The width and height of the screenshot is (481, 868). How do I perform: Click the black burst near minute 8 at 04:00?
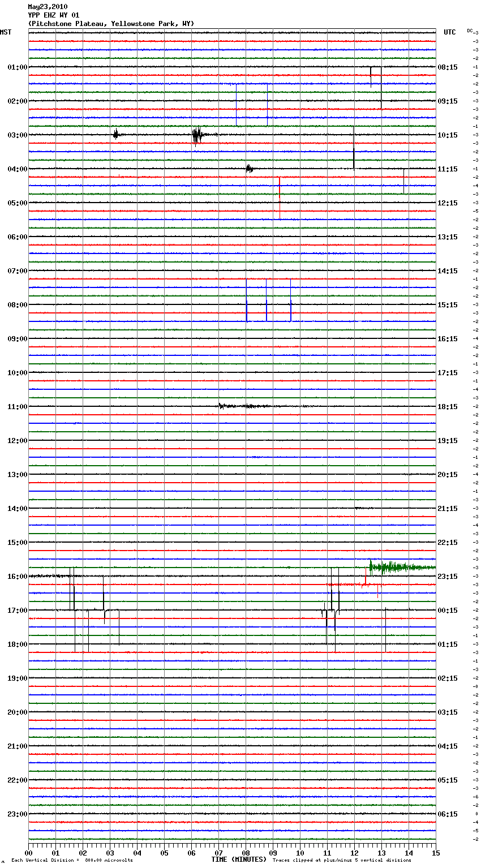pyautogui.click(x=250, y=169)
